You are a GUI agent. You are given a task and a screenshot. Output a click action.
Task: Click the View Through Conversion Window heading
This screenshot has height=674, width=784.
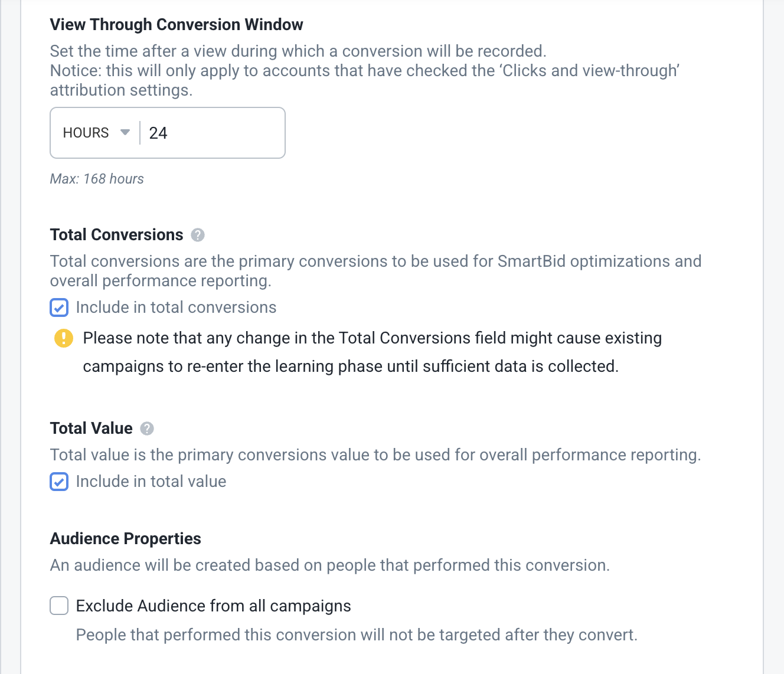point(177,25)
